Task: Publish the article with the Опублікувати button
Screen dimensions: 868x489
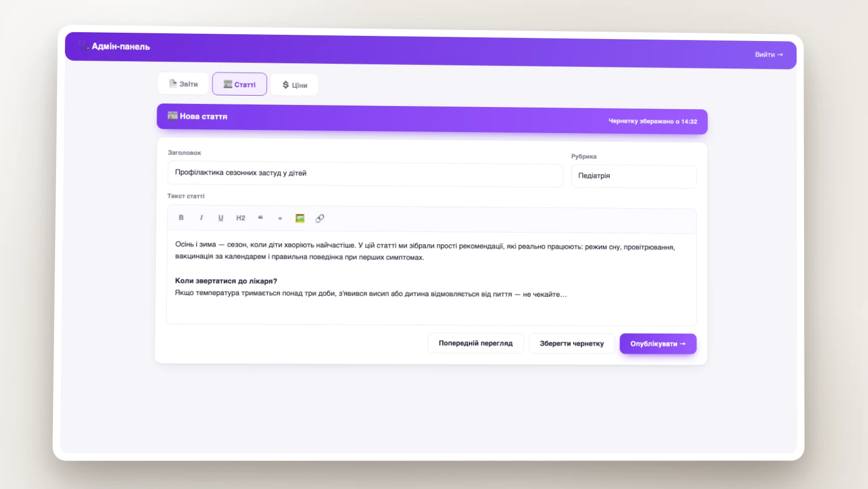Action: (658, 343)
